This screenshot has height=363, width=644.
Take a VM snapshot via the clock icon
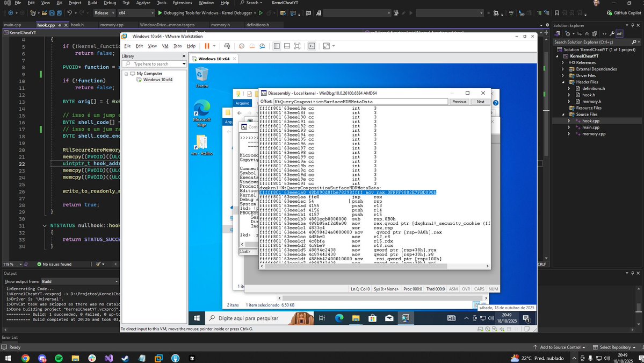coord(242,46)
